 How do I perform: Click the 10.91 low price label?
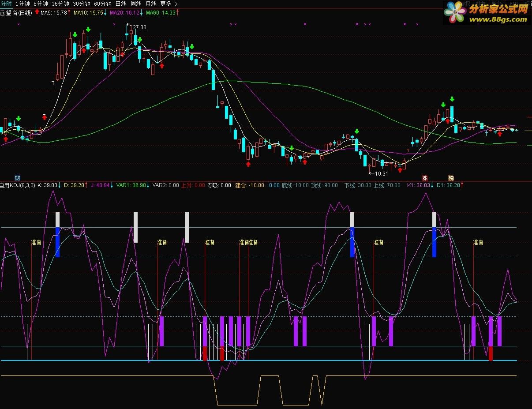(381, 174)
